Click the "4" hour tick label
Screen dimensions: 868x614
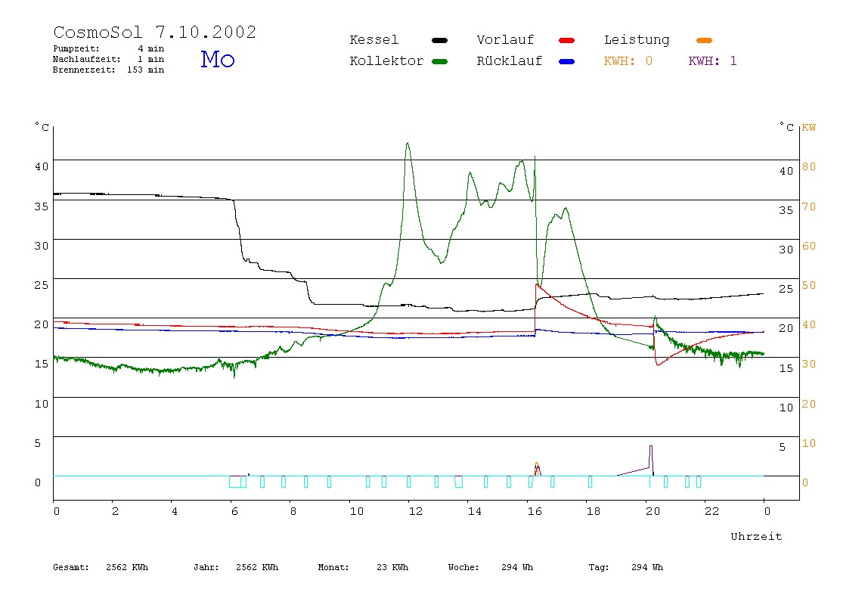175,512
